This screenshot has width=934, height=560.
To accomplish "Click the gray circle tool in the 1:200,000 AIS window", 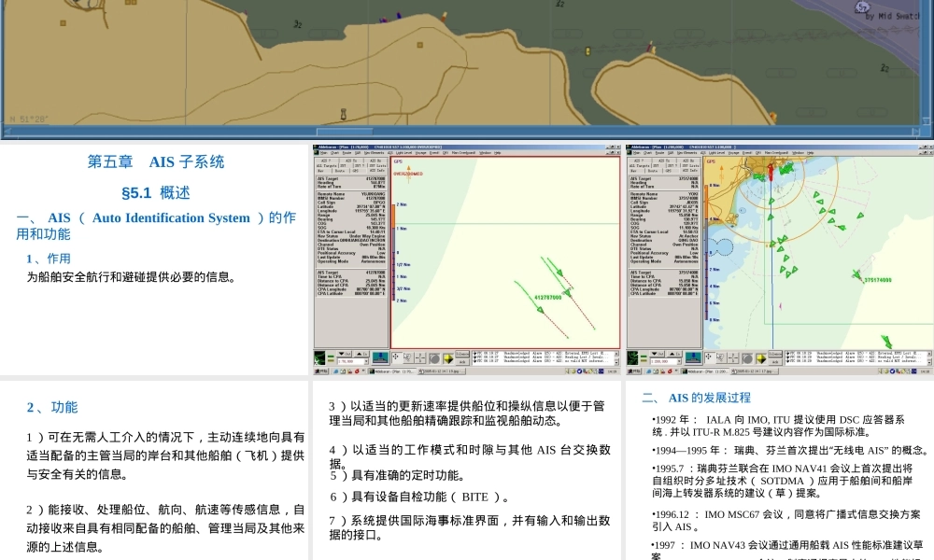I will (747, 358).
